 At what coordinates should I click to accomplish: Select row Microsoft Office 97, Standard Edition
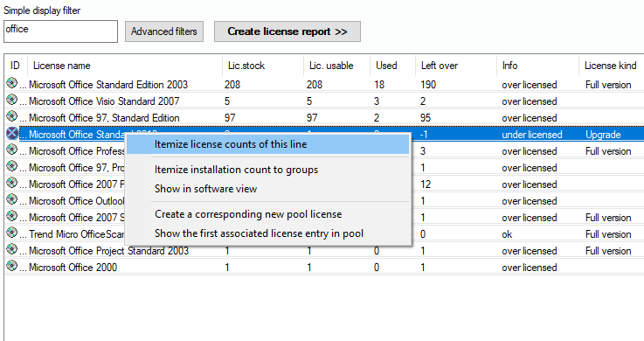(x=324, y=118)
